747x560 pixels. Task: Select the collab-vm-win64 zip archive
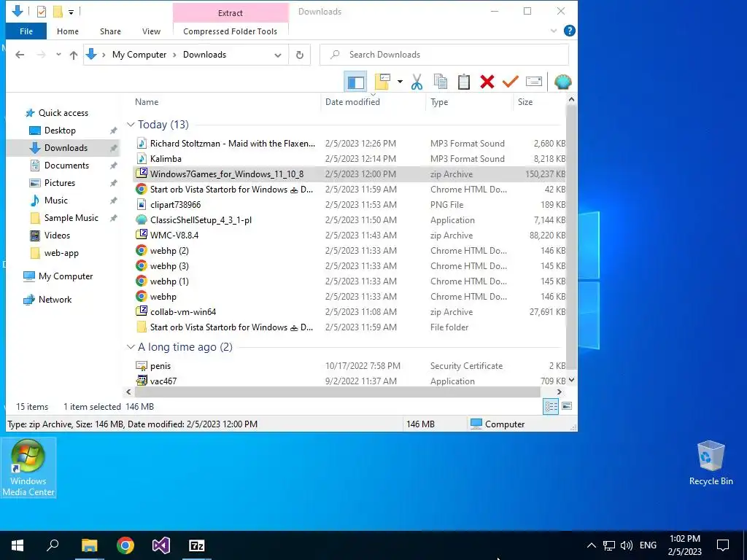tap(349, 312)
